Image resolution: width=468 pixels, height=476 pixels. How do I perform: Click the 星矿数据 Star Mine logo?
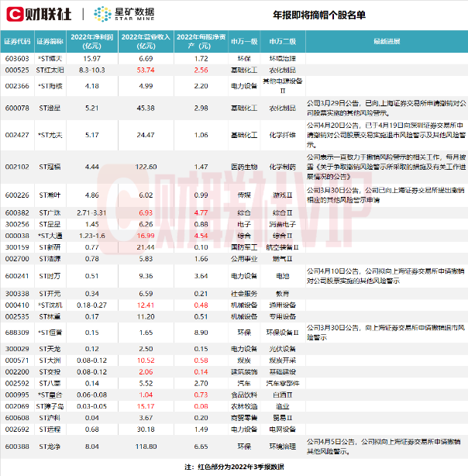point(124,14)
